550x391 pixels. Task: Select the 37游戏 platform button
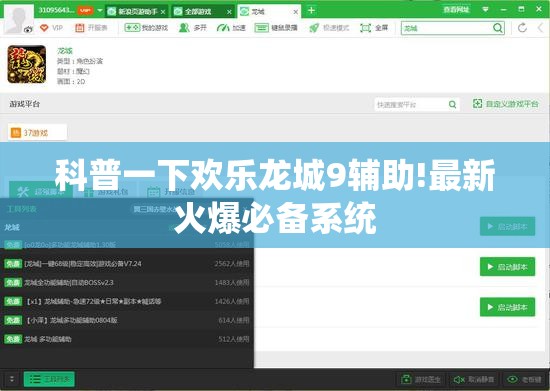(x=38, y=133)
